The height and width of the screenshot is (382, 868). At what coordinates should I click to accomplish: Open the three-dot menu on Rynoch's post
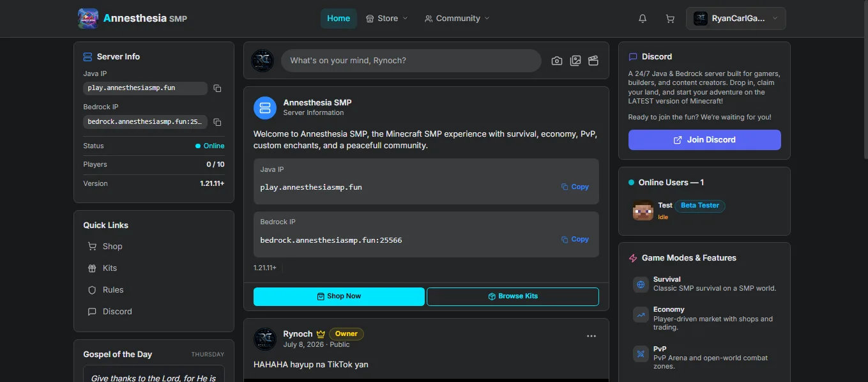591,336
